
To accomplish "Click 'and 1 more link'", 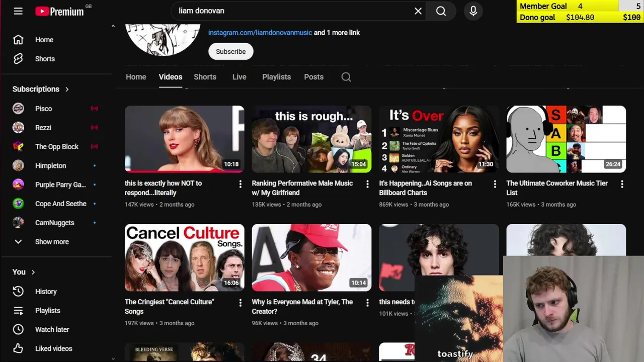I will (337, 33).
